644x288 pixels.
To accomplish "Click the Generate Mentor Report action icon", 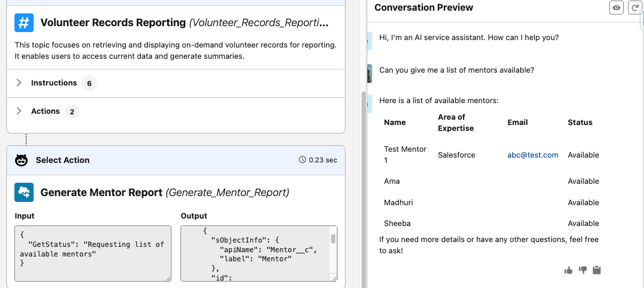I will (24, 192).
